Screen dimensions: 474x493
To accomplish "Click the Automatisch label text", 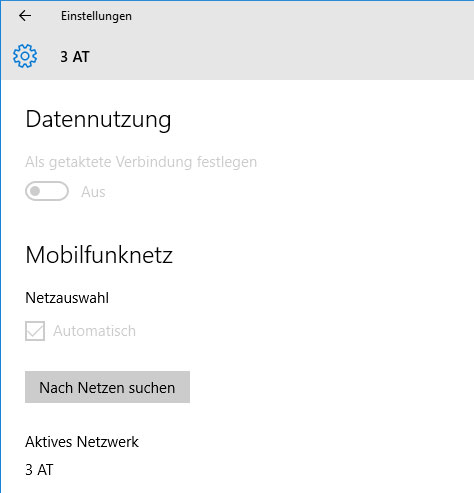I will click(94, 331).
